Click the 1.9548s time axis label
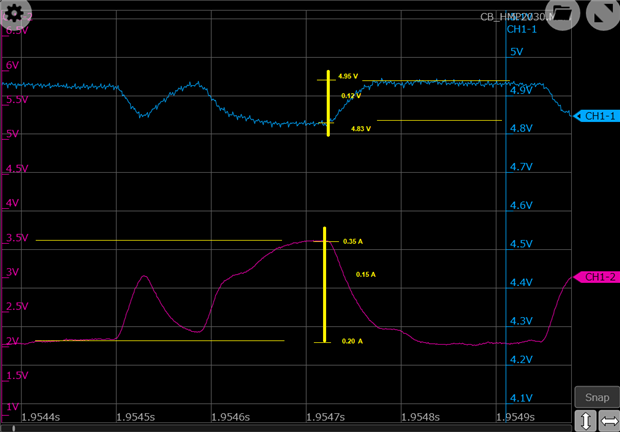The width and height of the screenshot is (620, 432). coord(420,417)
